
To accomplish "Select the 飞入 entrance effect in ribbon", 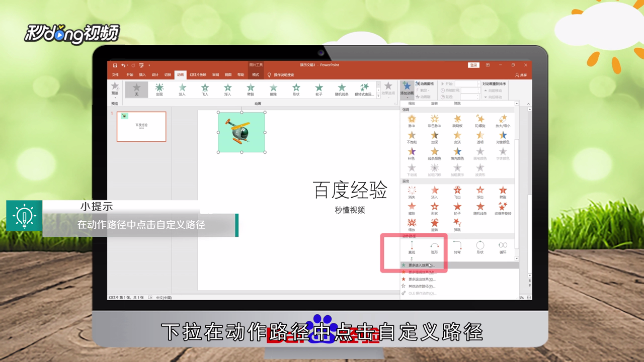I will pyautogui.click(x=205, y=90).
